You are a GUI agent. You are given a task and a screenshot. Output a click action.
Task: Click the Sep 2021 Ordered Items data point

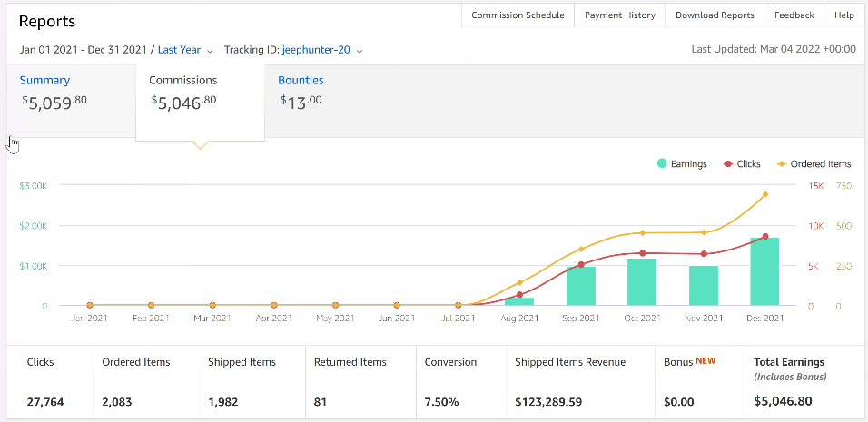coord(581,249)
